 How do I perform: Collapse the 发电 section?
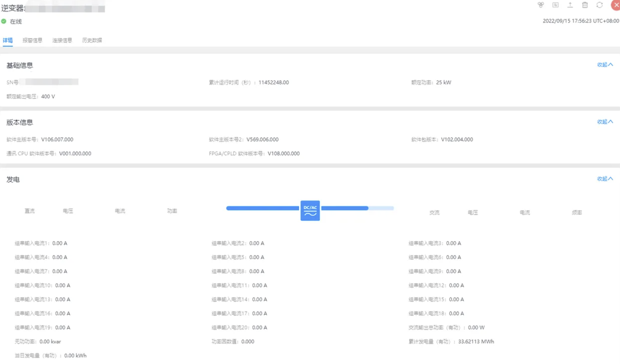click(x=605, y=179)
